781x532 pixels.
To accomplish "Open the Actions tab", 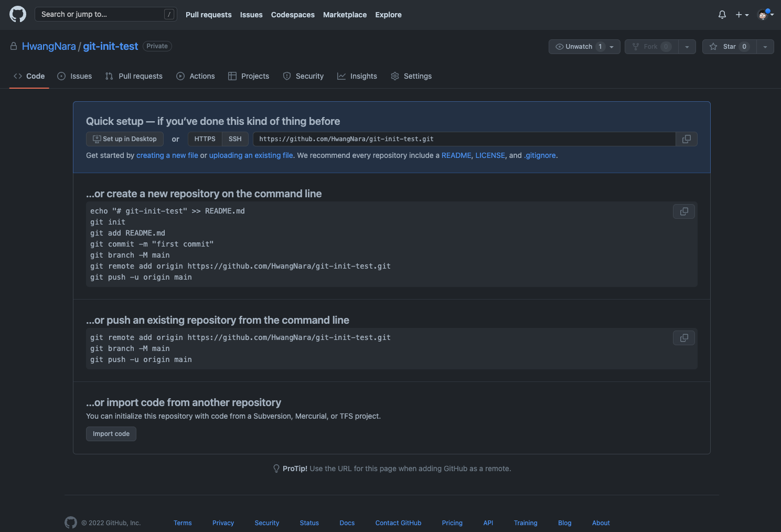I will pyautogui.click(x=196, y=76).
